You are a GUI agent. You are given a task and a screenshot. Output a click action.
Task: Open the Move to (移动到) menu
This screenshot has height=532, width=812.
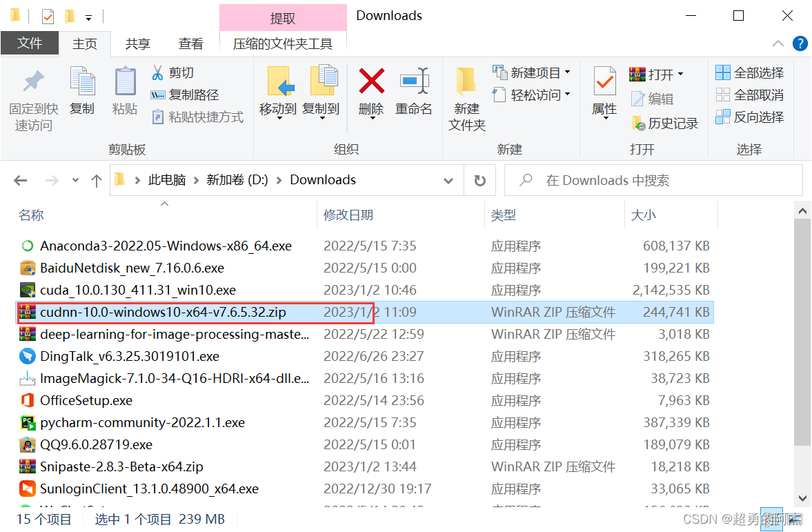(x=279, y=92)
